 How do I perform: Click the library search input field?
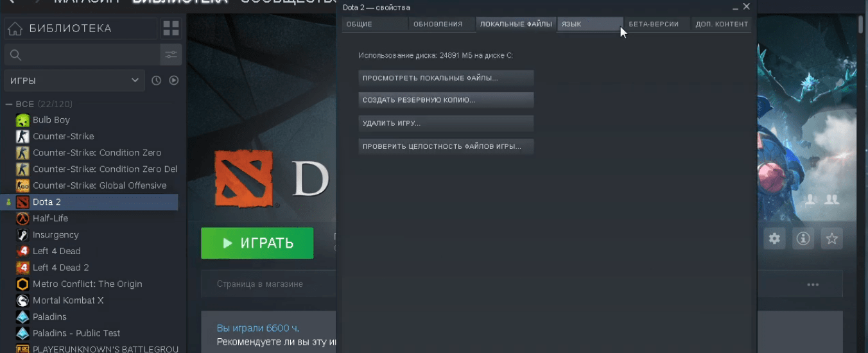(82, 55)
